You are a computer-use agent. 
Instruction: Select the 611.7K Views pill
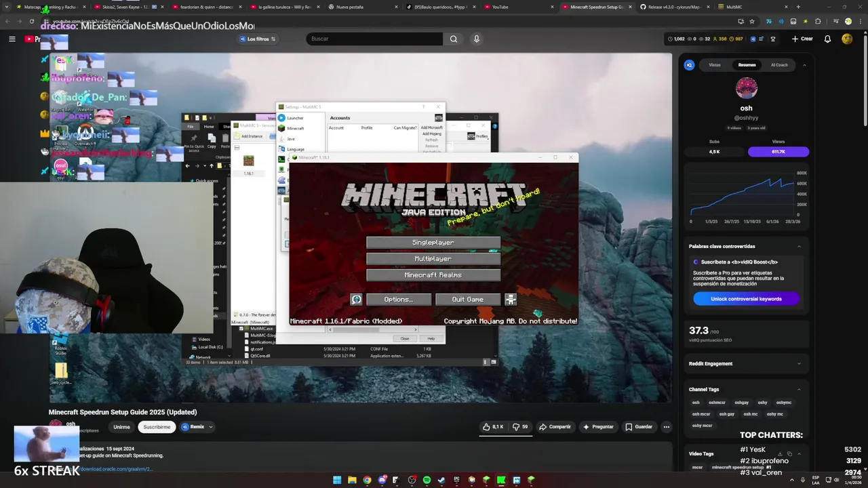pyautogui.click(x=778, y=152)
